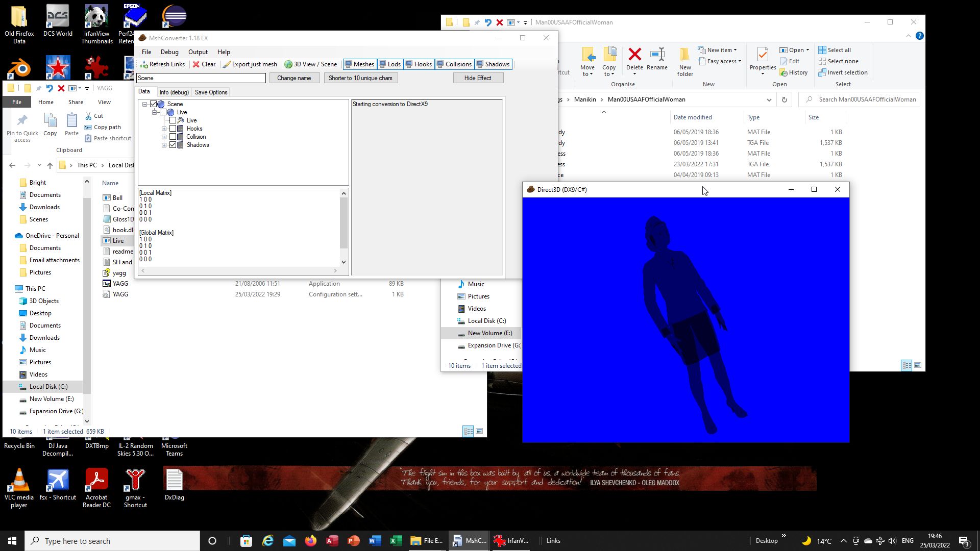980x551 pixels.
Task: Uncheck the Scene root checkbox
Action: [153, 104]
